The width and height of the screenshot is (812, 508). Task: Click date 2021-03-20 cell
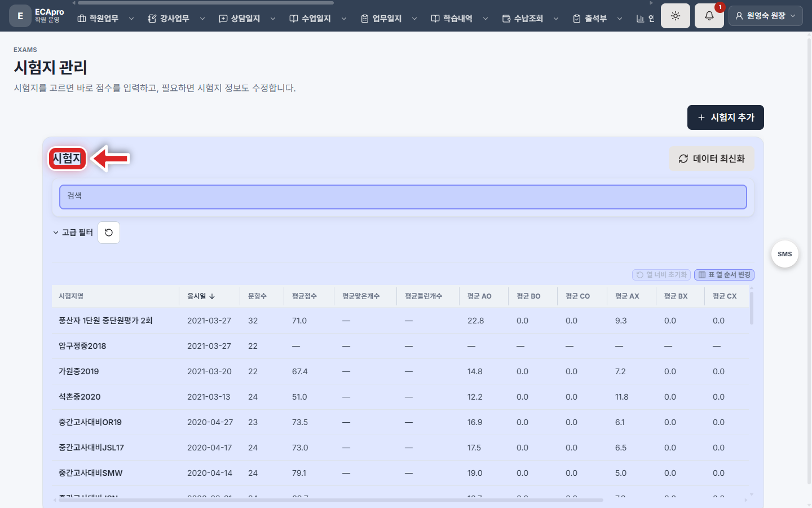click(209, 371)
